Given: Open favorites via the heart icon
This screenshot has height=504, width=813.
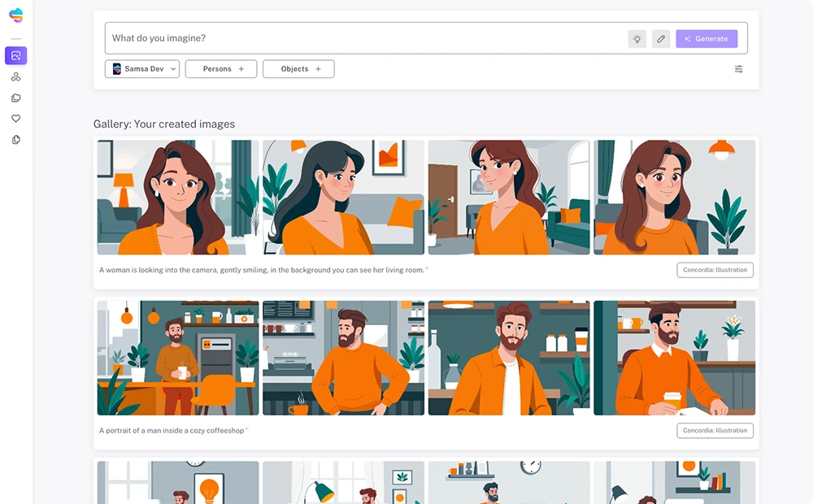Looking at the screenshot, I should tap(15, 119).
